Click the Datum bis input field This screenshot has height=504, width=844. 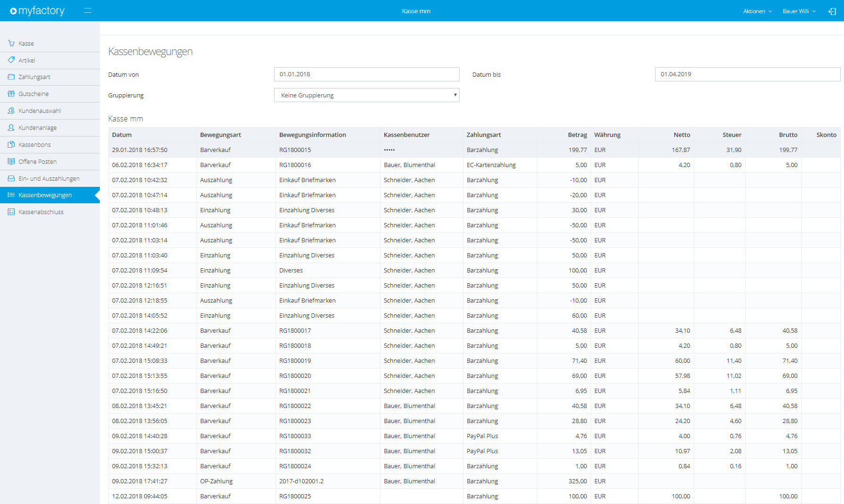click(x=747, y=74)
